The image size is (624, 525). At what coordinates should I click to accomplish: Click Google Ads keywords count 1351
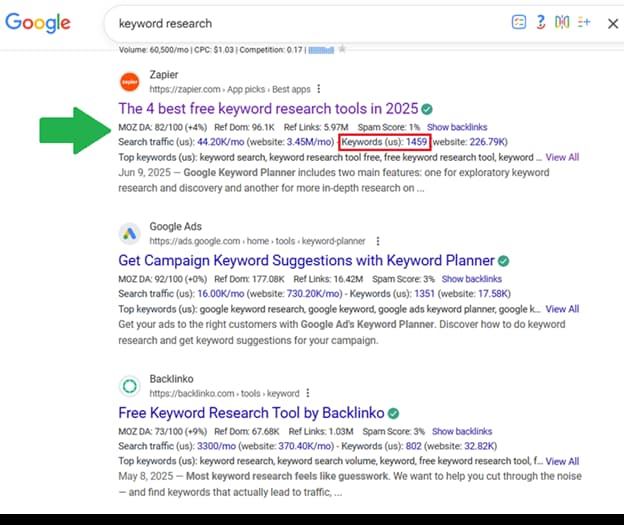pyautogui.click(x=424, y=293)
